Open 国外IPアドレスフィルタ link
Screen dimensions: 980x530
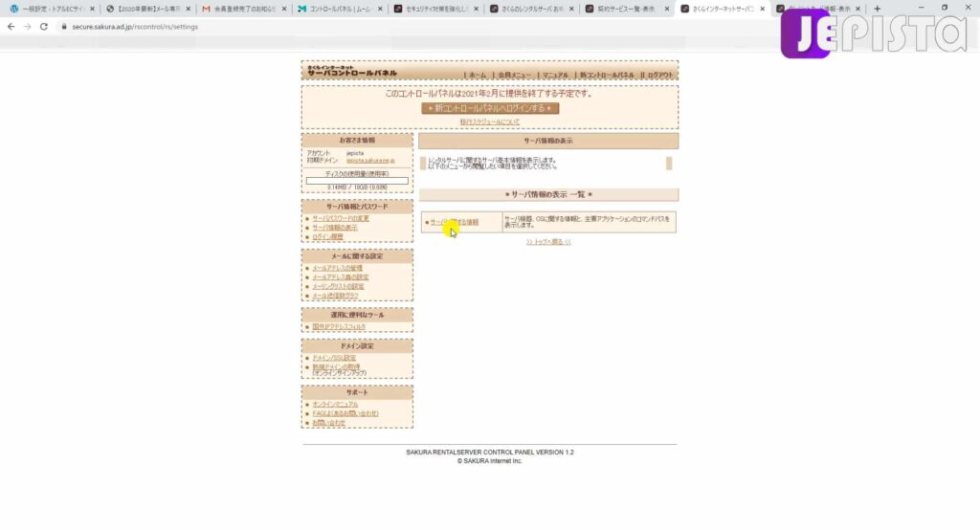(x=339, y=327)
